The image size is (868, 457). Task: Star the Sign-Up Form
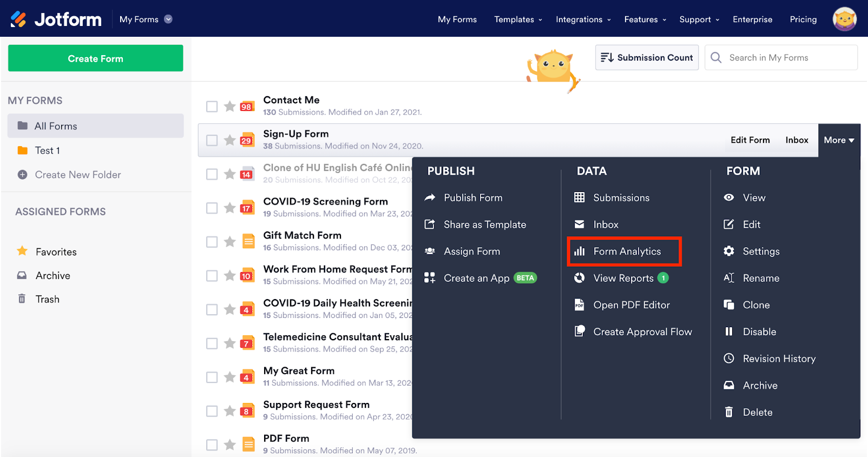[x=230, y=140]
